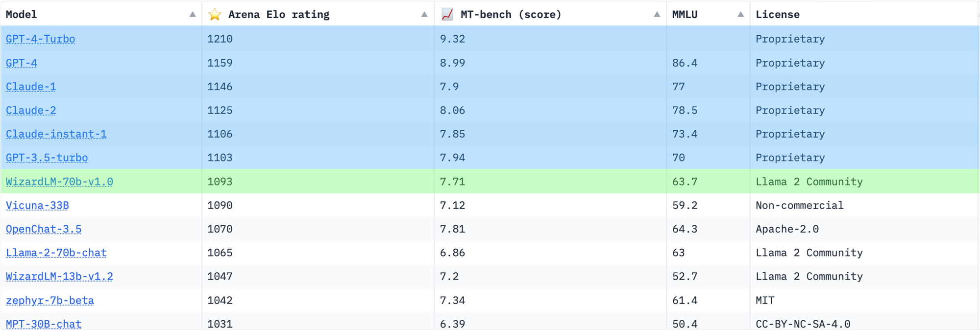This screenshot has width=980, height=331.
Task: Click the License column header
Action: point(777,15)
